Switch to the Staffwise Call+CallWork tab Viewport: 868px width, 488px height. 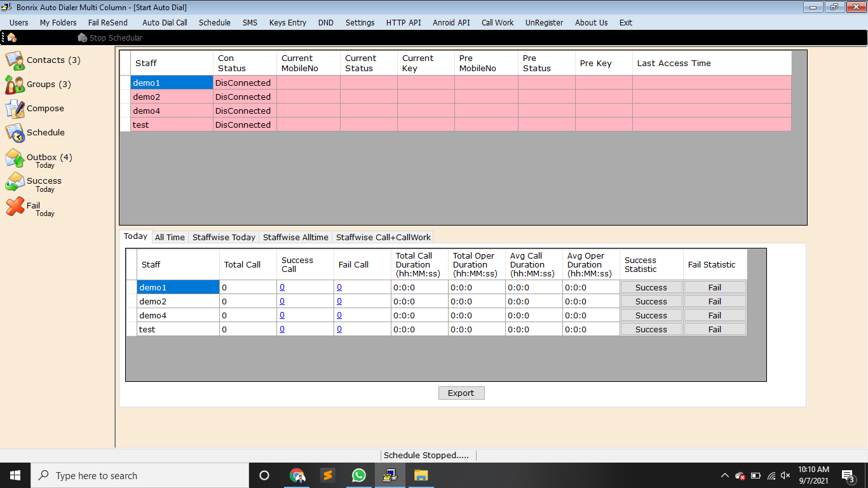point(383,237)
